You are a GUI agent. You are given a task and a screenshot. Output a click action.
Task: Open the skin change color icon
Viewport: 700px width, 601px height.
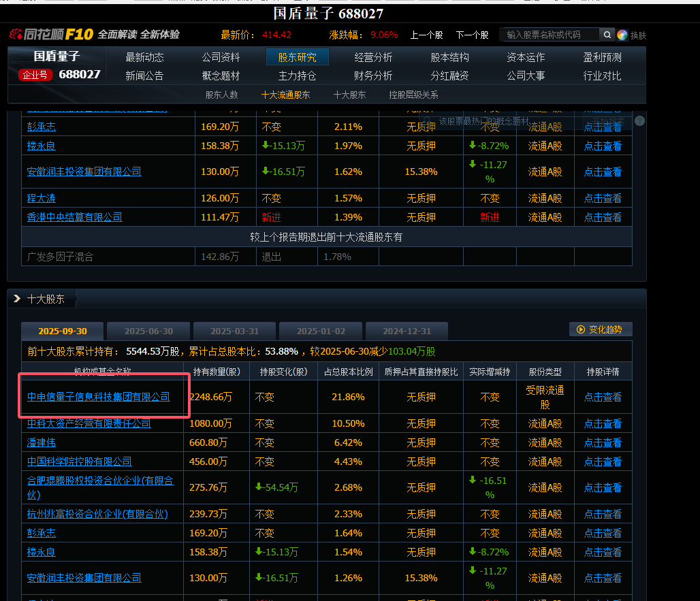(622, 35)
